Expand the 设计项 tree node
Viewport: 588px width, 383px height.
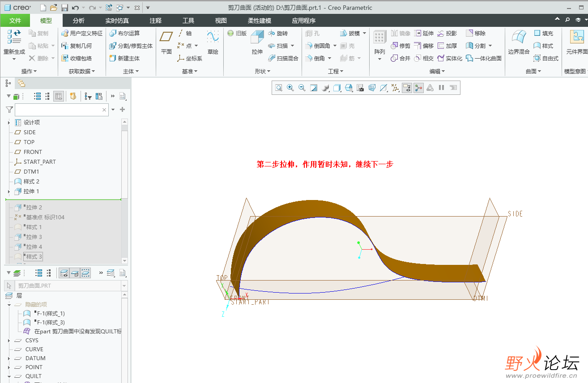pos(9,123)
